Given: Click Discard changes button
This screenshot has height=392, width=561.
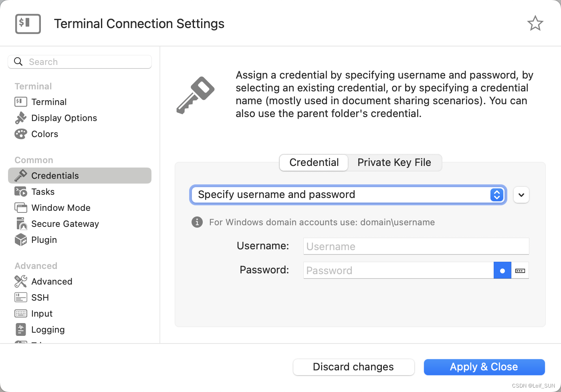Looking at the screenshot, I should 353,367.
